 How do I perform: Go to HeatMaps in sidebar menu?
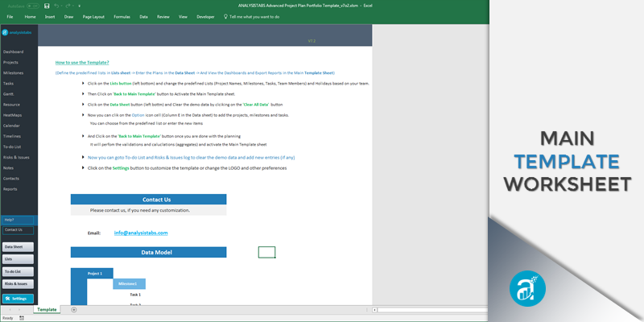tap(14, 115)
